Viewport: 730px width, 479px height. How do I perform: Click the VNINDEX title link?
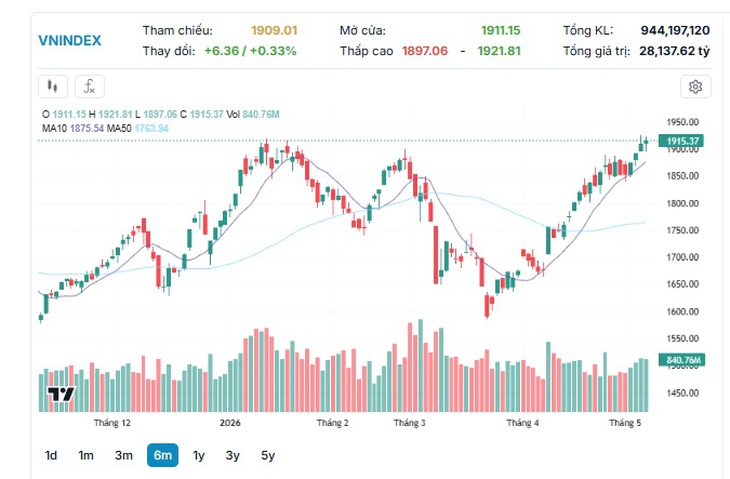[70, 40]
